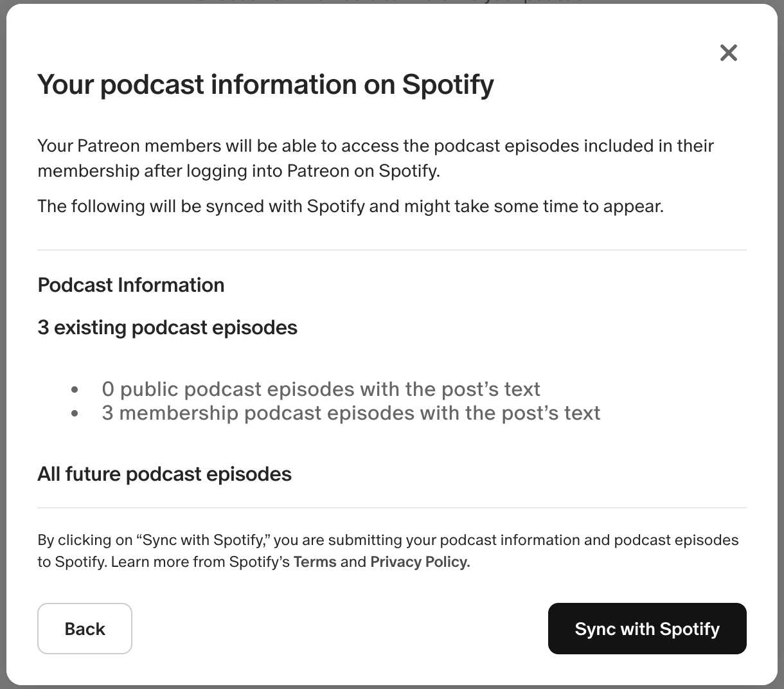Screen dimensions: 784x689
Task: Select the dialog title about Spotify podcast information
Action: click(x=266, y=85)
